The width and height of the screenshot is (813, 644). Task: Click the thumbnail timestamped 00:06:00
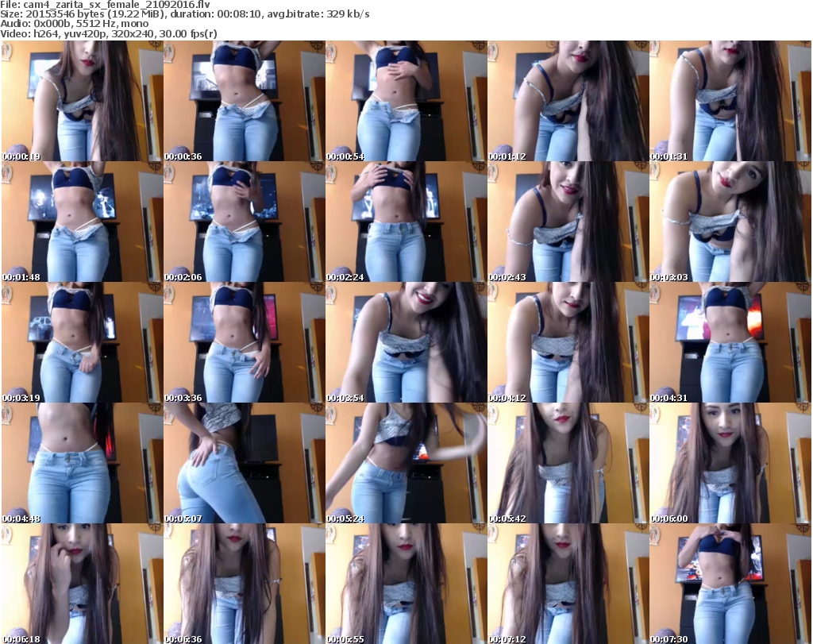click(730, 463)
